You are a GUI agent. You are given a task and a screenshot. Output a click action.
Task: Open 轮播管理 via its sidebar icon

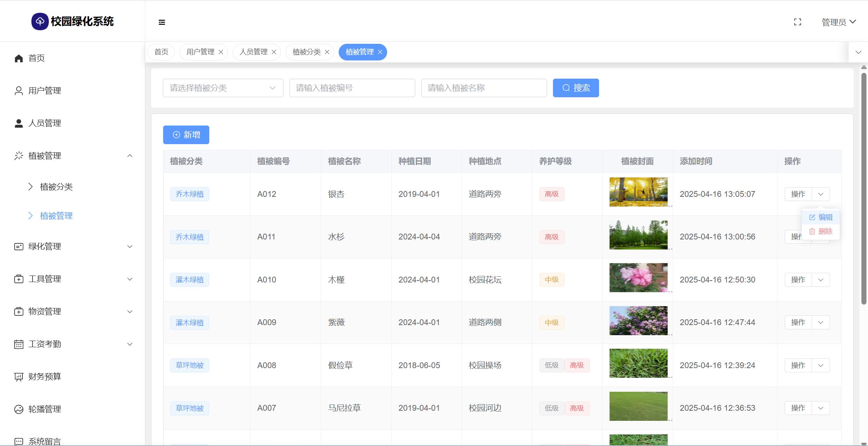[x=19, y=409]
